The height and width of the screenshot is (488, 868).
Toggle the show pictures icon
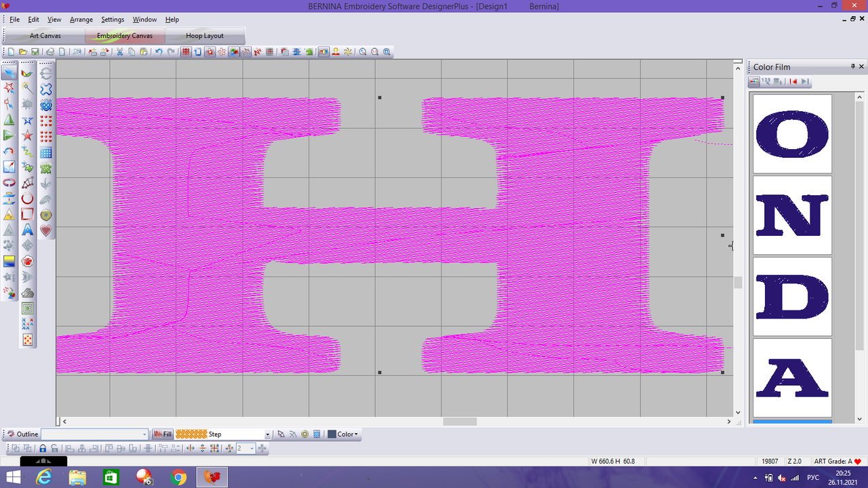233,52
